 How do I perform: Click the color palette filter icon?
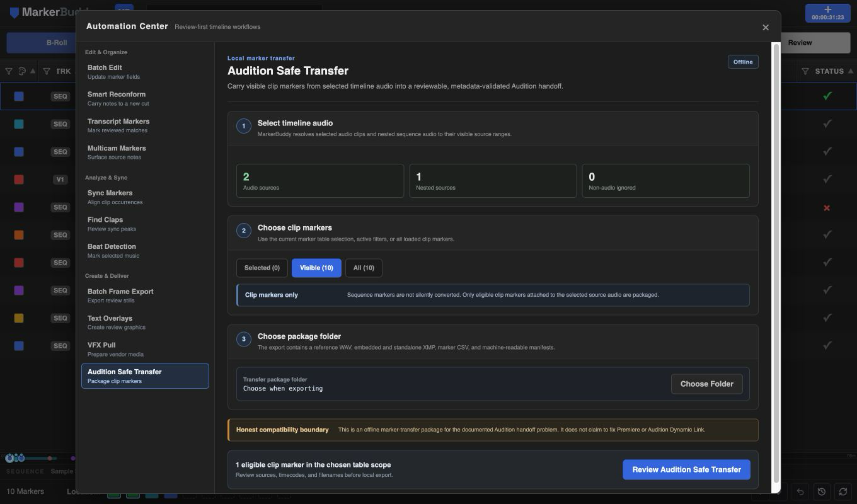point(23,71)
